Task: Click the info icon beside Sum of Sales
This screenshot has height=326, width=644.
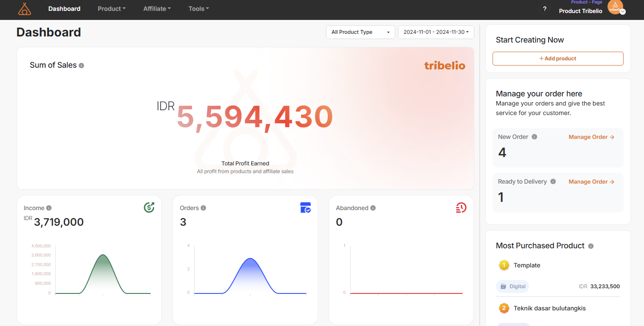Action: (x=81, y=66)
